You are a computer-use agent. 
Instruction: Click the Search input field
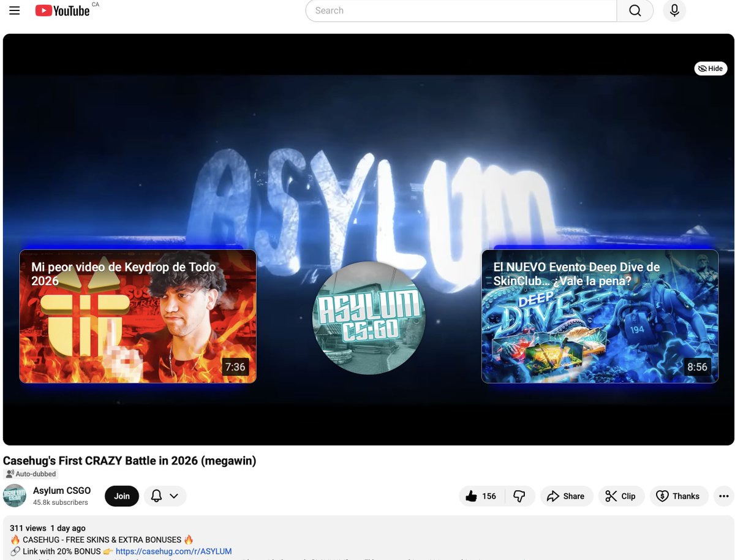click(461, 10)
